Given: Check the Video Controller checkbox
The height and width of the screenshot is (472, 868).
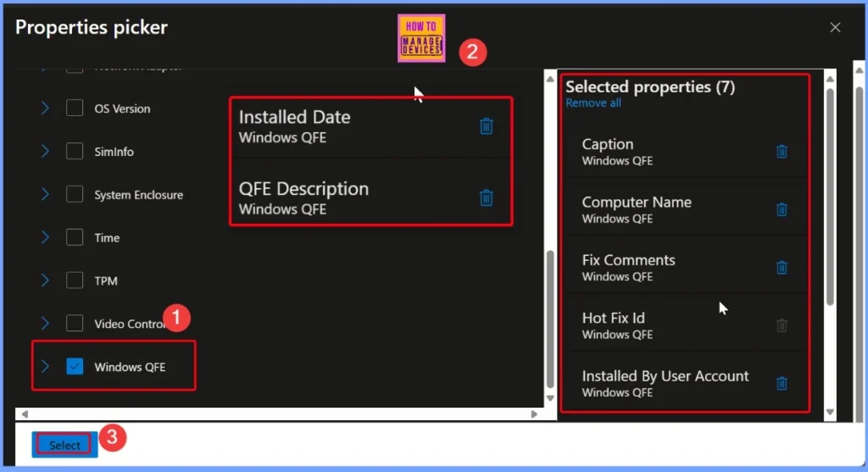Looking at the screenshot, I should tap(75, 323).
